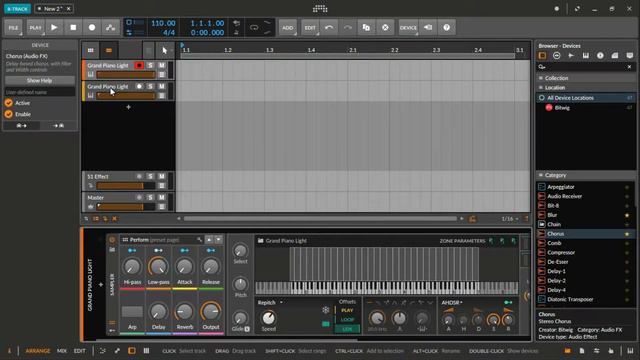
Task: Open the Samples tab (play icon) in the browser
Action: 571,56
